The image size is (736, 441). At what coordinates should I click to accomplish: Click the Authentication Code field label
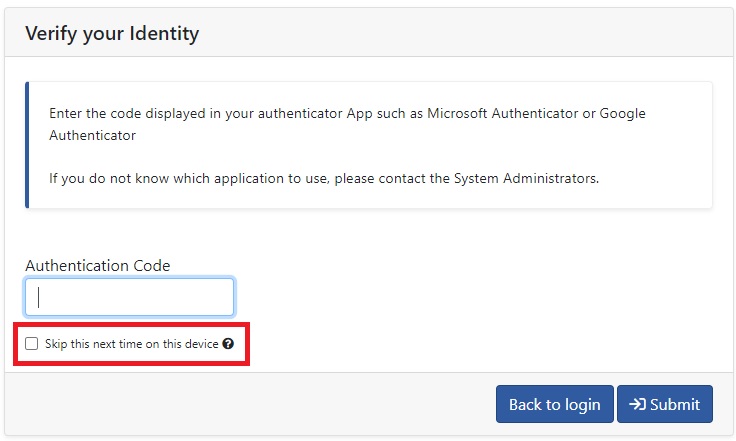coord(98,266)
